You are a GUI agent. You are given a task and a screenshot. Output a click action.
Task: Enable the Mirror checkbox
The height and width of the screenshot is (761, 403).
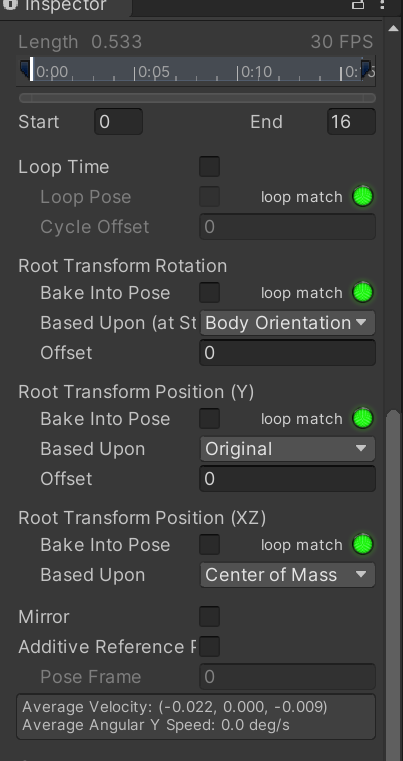pyautogui.click(x=210, y=616)
